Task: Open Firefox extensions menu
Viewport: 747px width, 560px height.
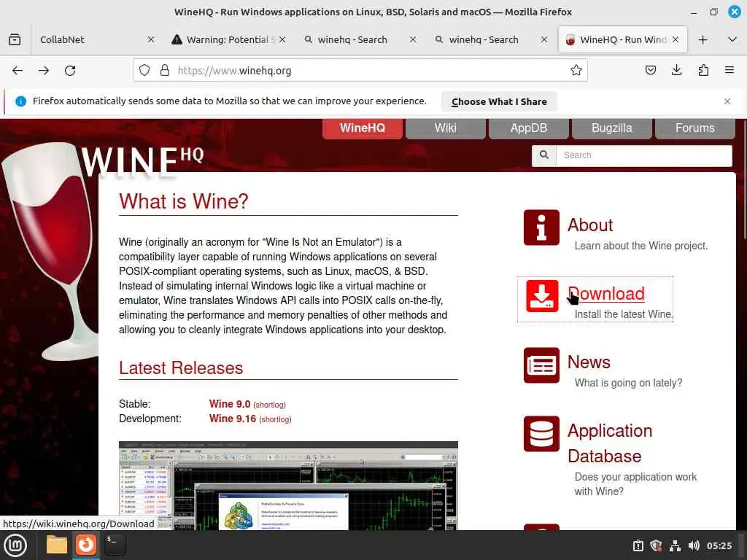Action: [x=703, y=71]
